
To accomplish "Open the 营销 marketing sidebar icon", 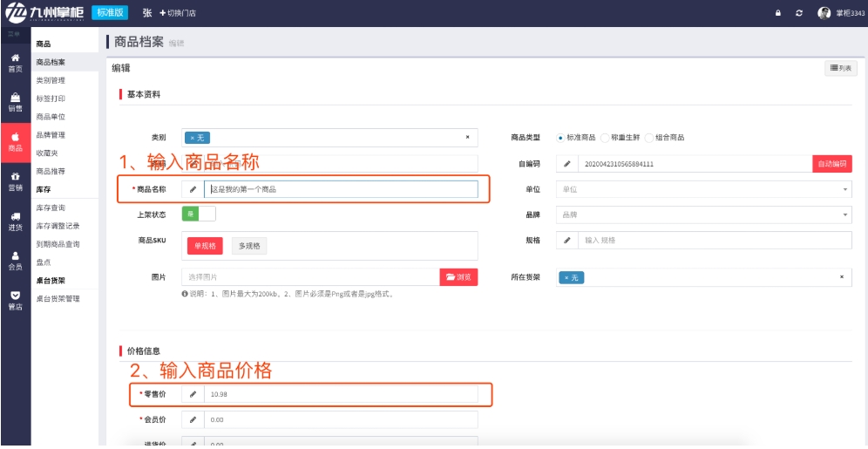I will point(16,181).
